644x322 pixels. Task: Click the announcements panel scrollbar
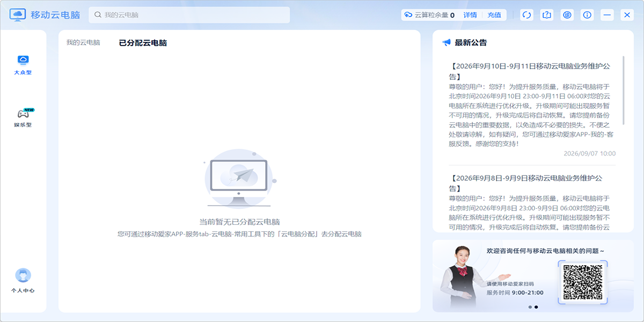pyautogui.click(x=624, y=90)
